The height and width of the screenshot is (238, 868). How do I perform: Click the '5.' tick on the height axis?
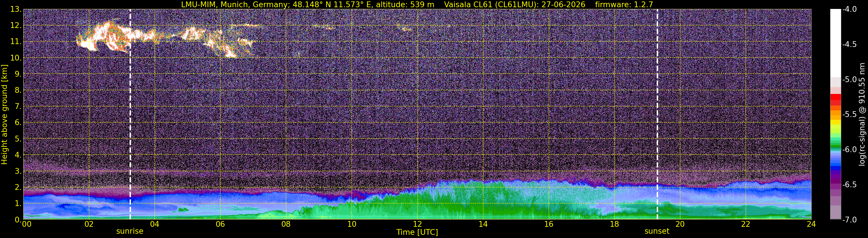coord(18,139)
